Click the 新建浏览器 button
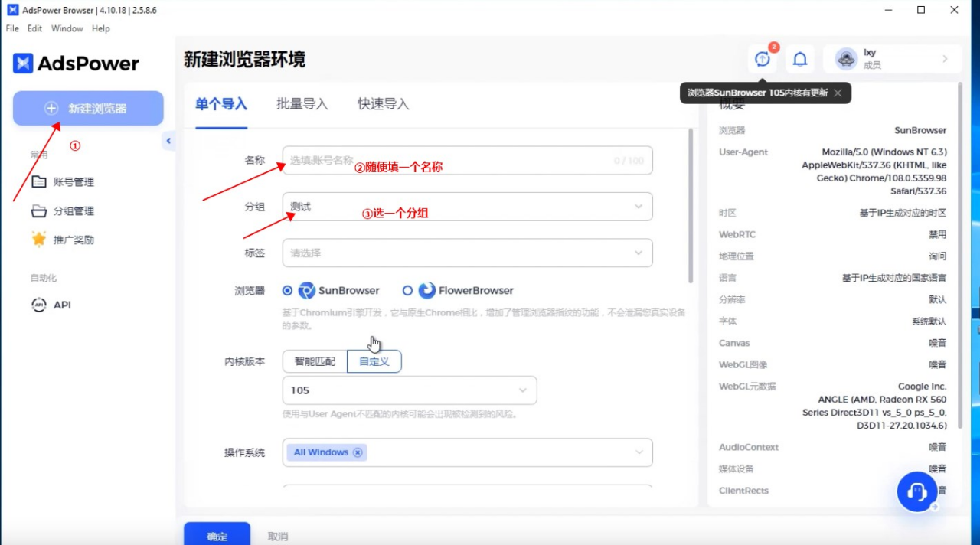The height and width of the screenshot is (545, 980). [88, 109]
